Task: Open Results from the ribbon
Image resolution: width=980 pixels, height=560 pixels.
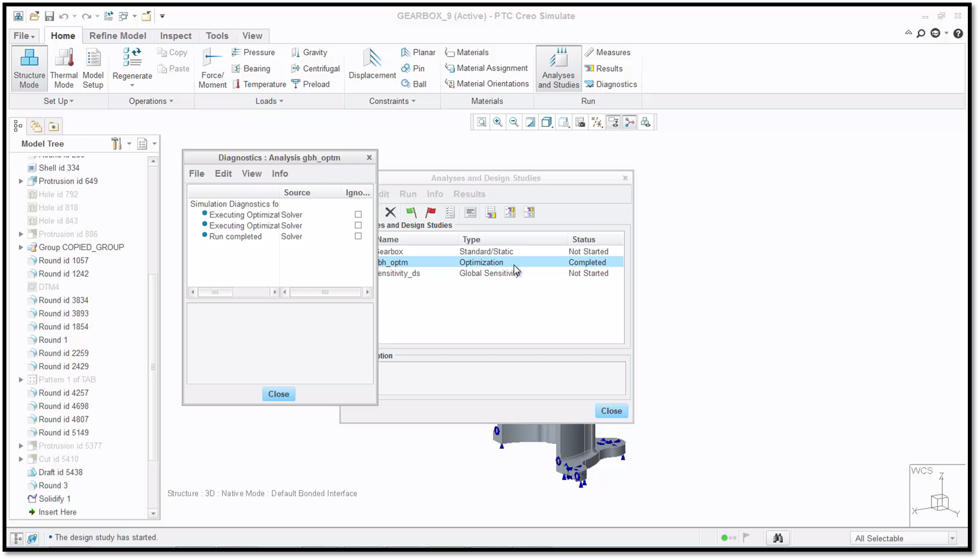Action: (604, 69)
